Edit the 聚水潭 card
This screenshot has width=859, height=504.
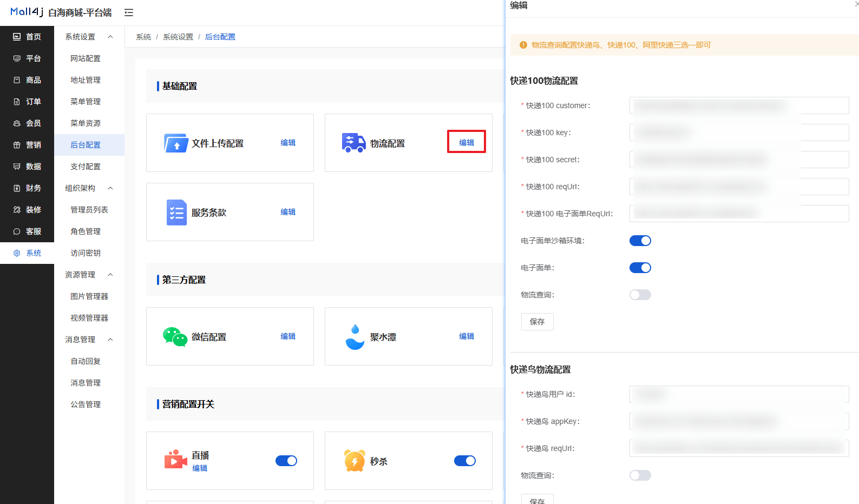[467, 336]
